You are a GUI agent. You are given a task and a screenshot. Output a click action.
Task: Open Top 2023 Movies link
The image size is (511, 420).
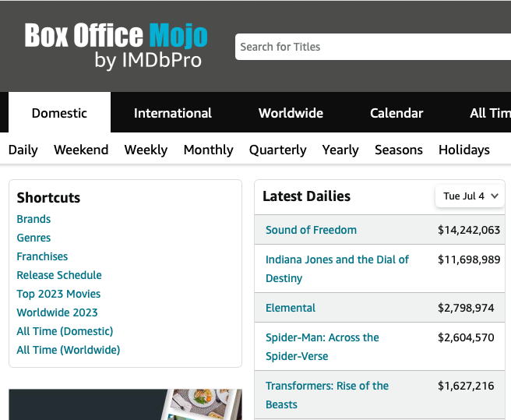58,294
